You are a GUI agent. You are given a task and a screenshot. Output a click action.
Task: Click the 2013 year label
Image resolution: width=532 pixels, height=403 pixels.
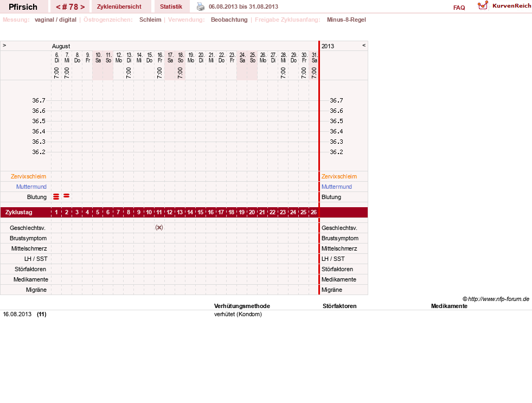coord(328,46)
